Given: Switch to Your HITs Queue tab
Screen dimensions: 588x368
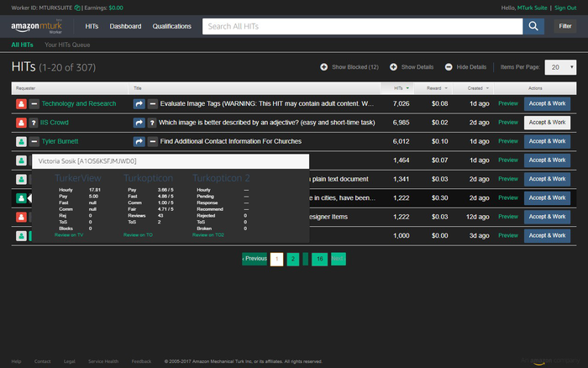Looking at the screenshot, I should point(67,45).
